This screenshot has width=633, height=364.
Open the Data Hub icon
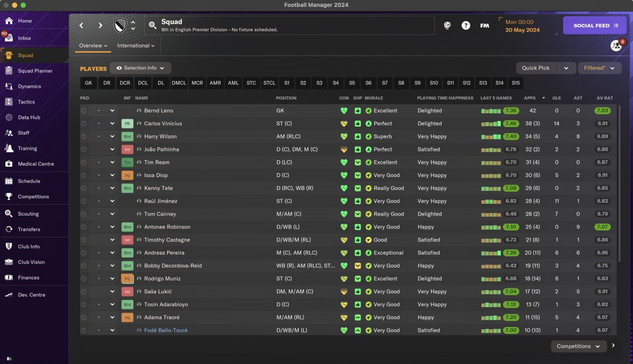pyautogui.click(x=9, y=117)
